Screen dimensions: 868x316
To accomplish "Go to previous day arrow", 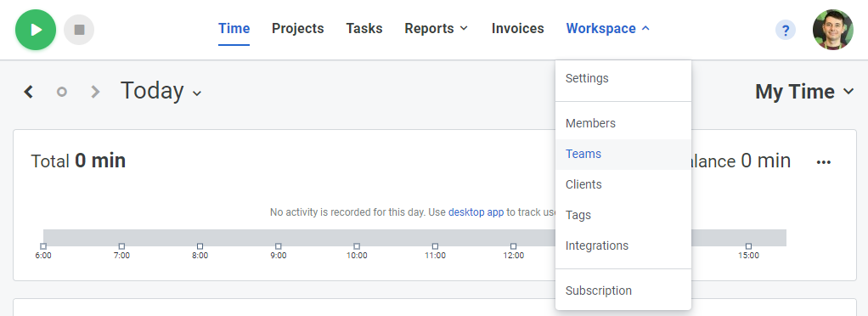I will click(29, 91).
